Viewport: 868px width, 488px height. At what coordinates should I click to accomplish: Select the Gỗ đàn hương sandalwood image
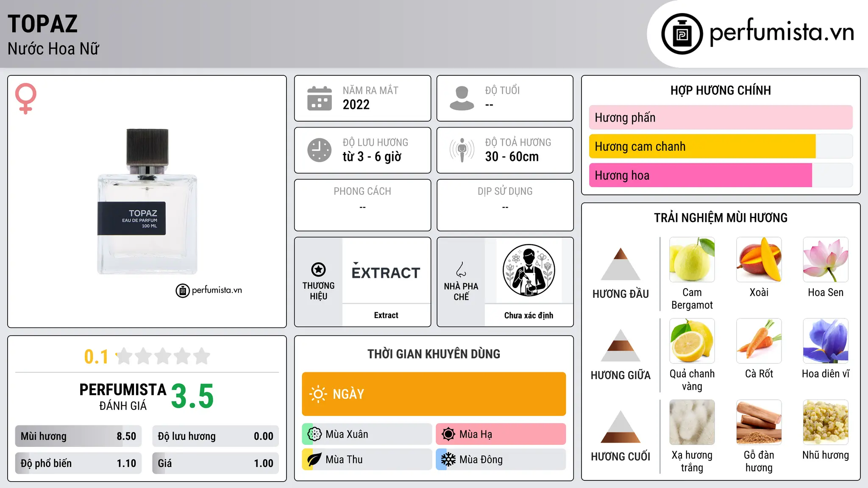(x=759, y=422)
